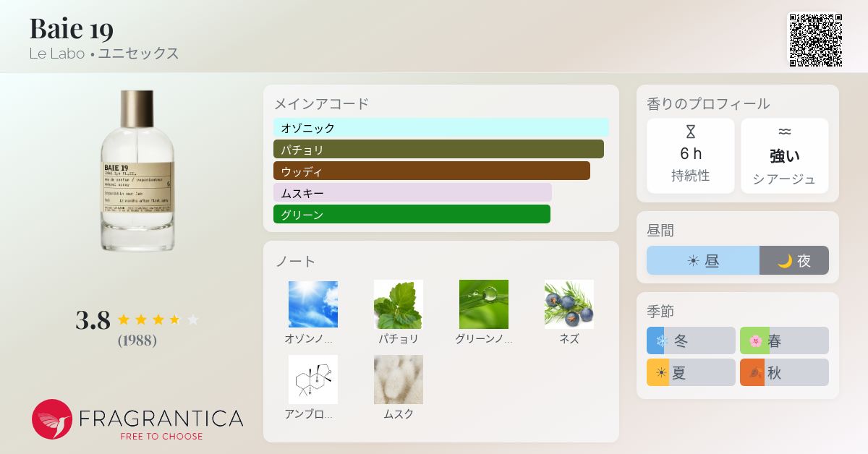Click the hourglass longevity icon
This screenshot has height=454, width=868.
(690, 132)
